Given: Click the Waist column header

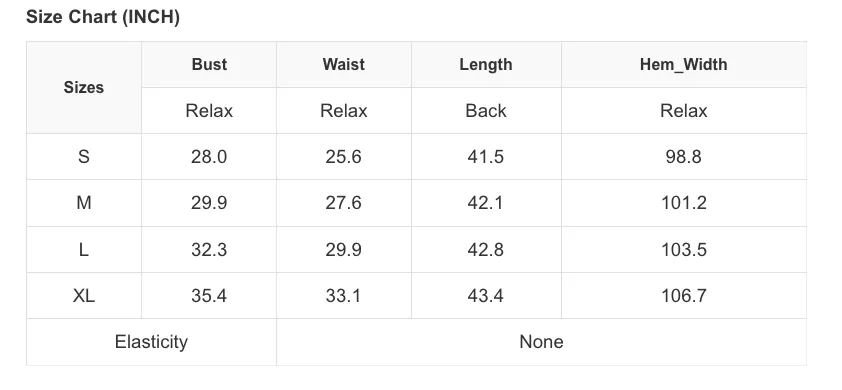Looking at the screenshot, I should tap(344, 64).
